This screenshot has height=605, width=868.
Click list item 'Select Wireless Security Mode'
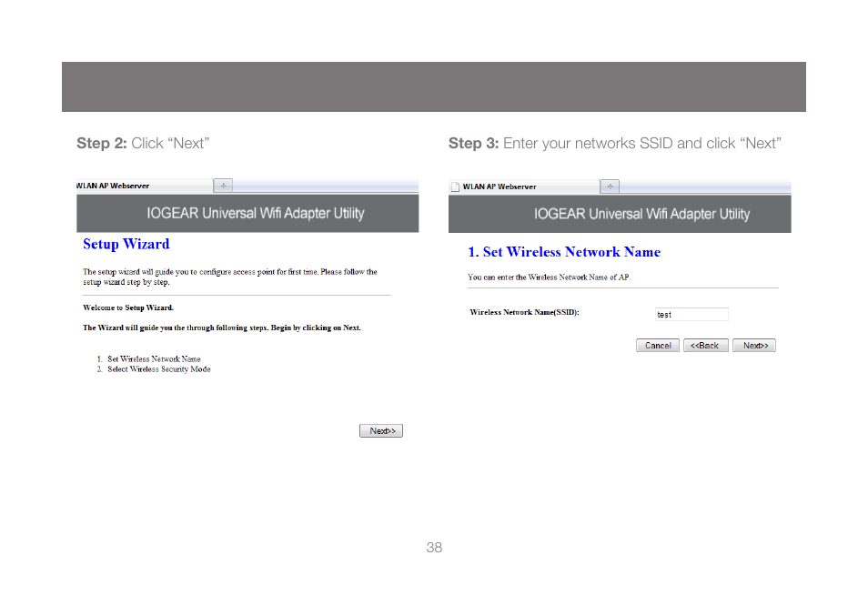coord(159,369)
